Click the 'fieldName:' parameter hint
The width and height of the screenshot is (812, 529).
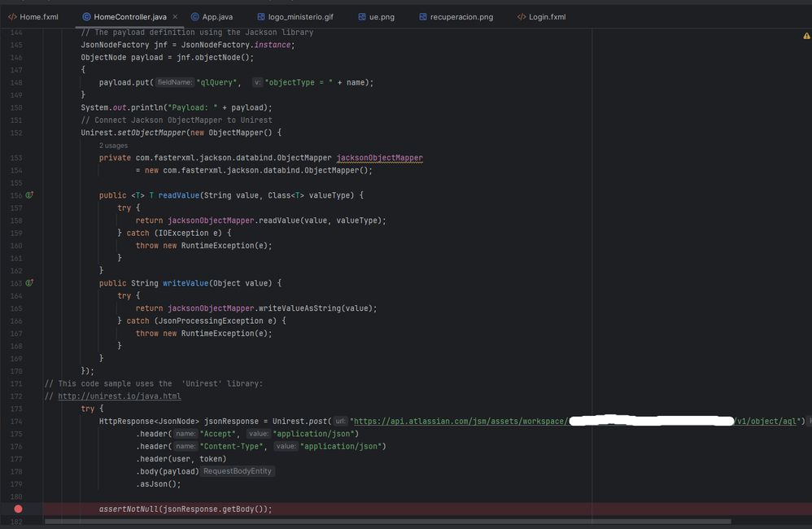[x=174, y=82]
